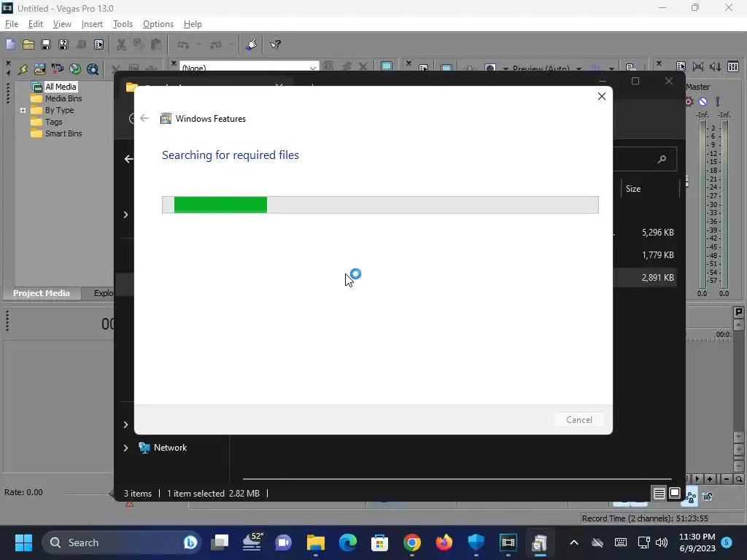Click the Dim Output speaker icon
This screenshot has width=747, height=560.
pos(715,66)
